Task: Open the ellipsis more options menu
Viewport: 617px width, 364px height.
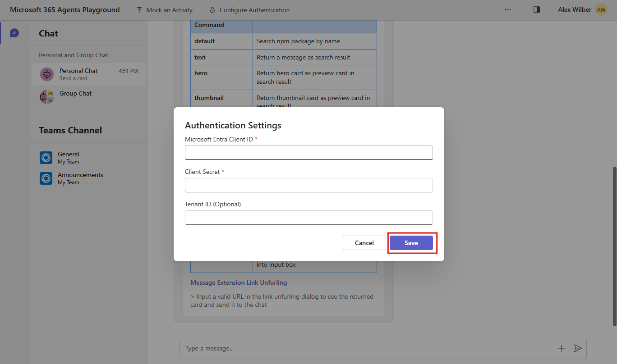Action: (x=508, y=9)
